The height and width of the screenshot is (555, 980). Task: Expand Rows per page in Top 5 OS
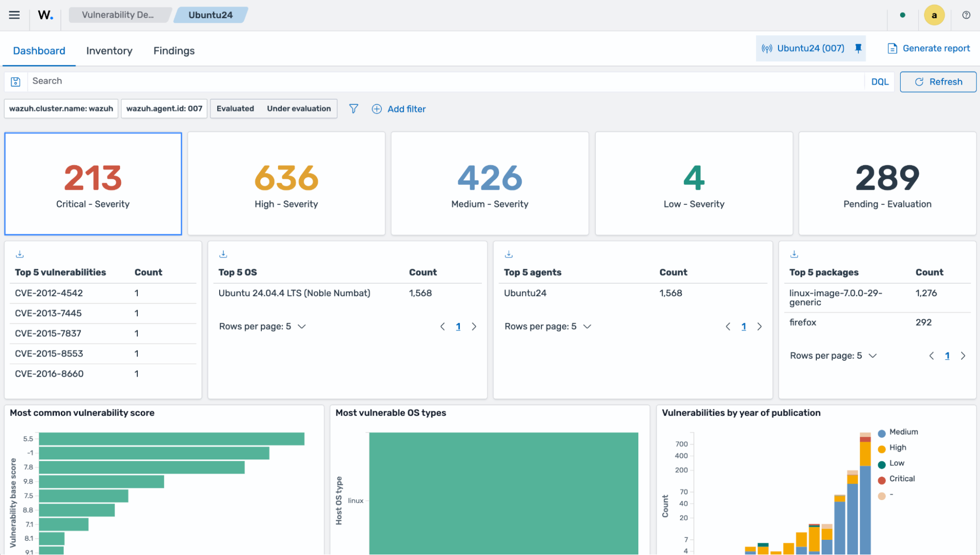coord(262,327)
